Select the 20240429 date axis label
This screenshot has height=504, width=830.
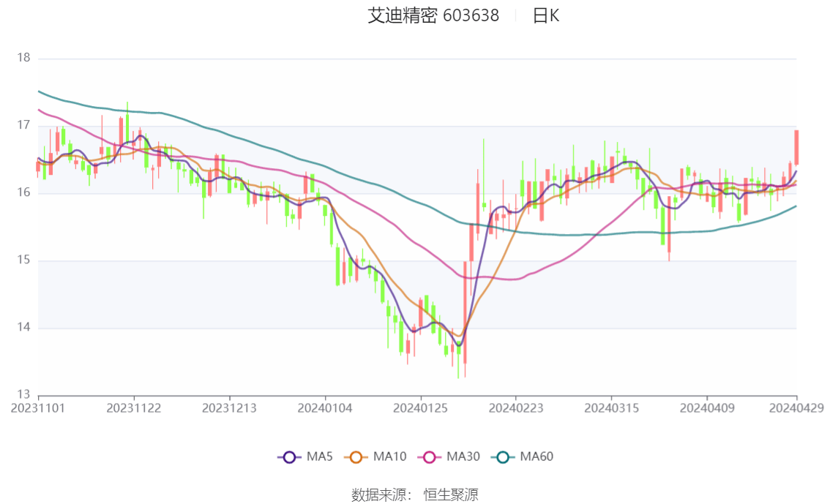[x=796, y=408]
